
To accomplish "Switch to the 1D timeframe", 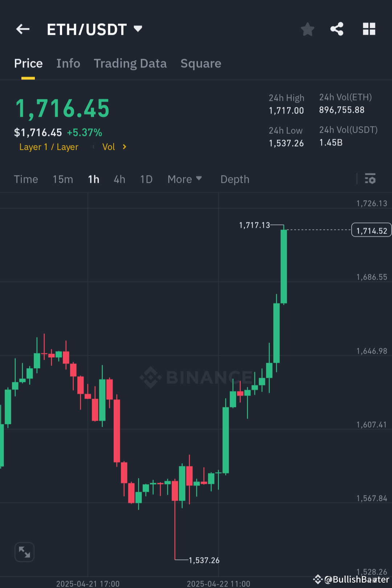I will pos(146,179).
